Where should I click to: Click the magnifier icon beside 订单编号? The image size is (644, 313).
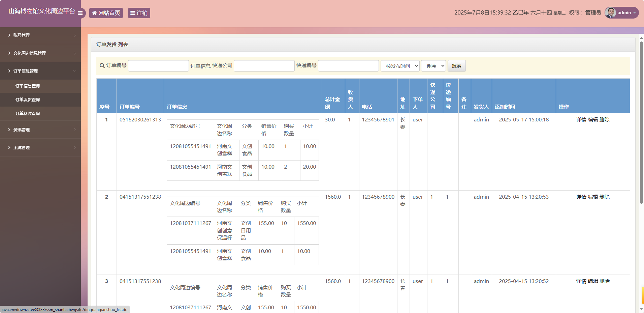click(x=102, y=66)
